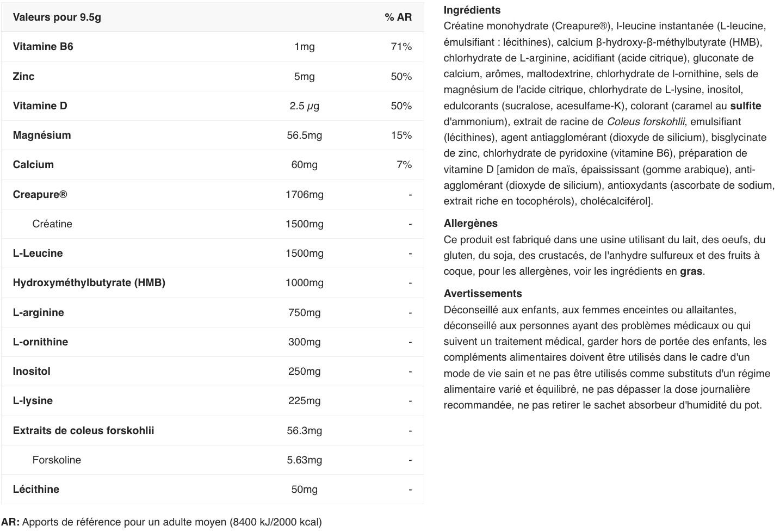Select the L-arginine 750mg amount
The height and width of the screenshot is (532, 780).
[x=304, y=313]
